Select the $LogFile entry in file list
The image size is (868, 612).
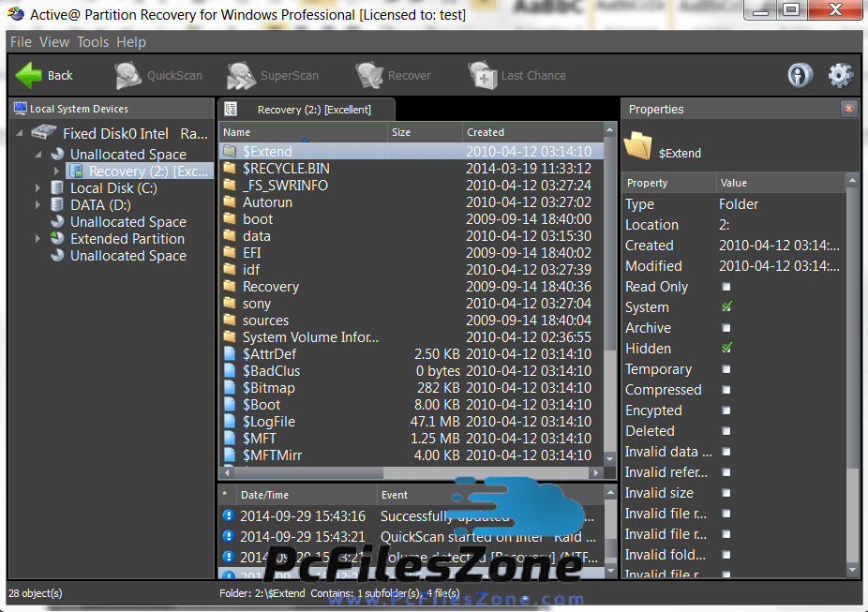(x=268, y=422)
